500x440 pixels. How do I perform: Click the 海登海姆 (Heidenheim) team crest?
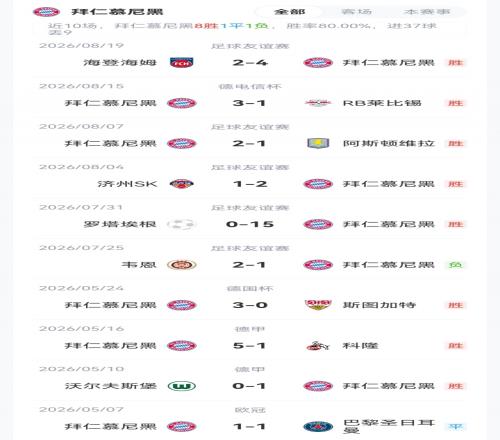pos(182,63)
